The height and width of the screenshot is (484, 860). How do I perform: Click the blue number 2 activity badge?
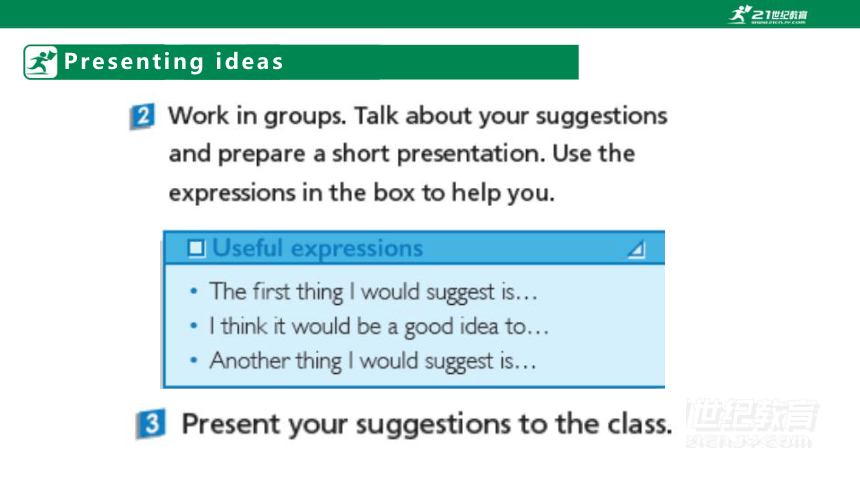coord(143,116)
